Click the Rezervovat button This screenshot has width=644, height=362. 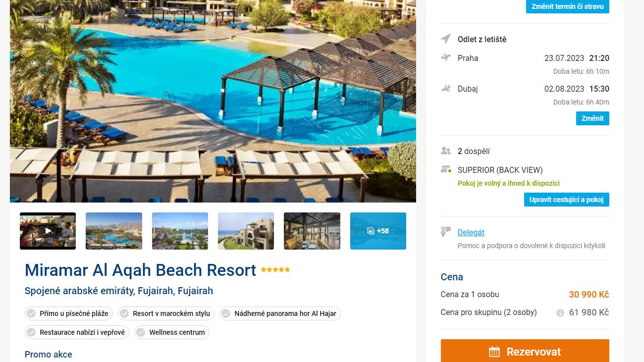pyautogui.click(x=525, y=351)
